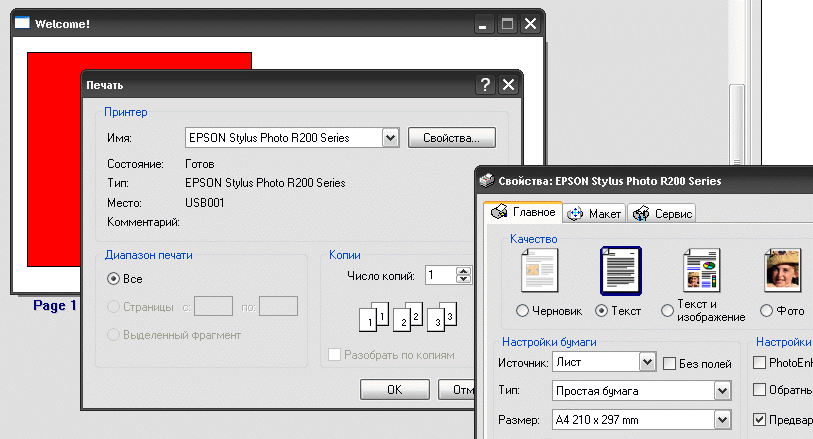Screen dimensions: 813x439
Task: Open the Источник paper source dropdown
Action: (647, 362)
